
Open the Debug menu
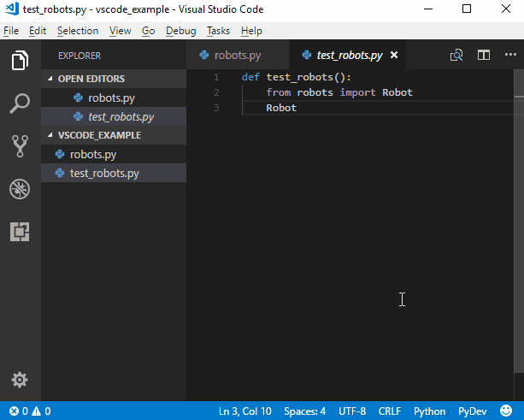181,31
